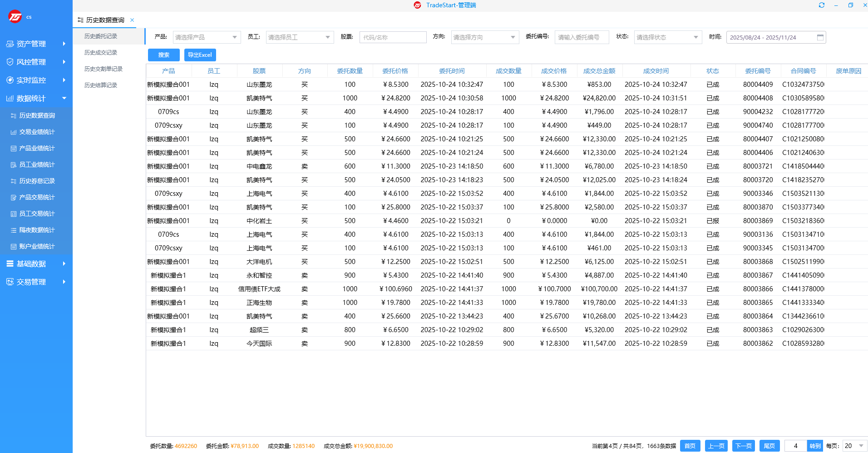Viewport: 868px width, 453px height.
Task: Open the 员工 selection dropdown
Action: pyautogui.click(x=300, y=37)
